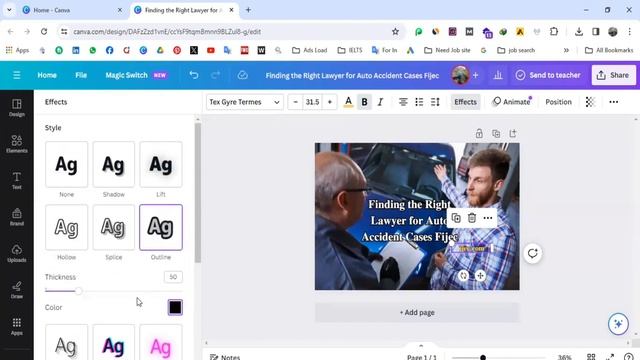Open the Notes panel

225,357
